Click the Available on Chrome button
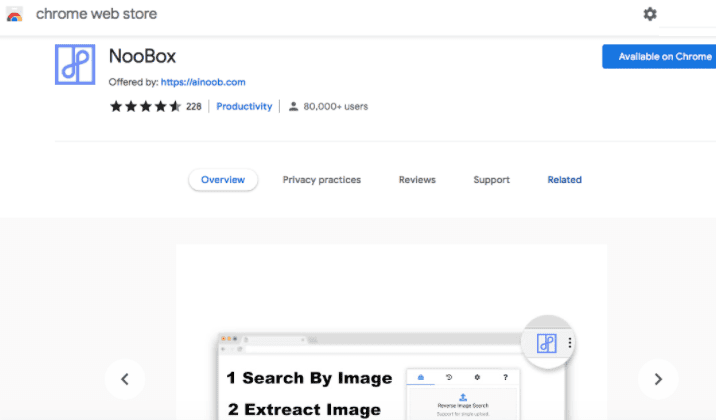 tap(659, 57)
